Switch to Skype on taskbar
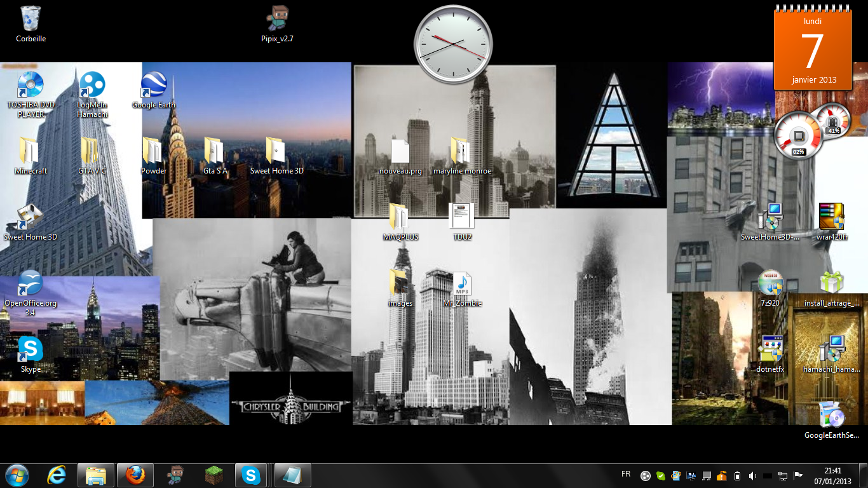 pyautogui.click(x=252, y=475)
